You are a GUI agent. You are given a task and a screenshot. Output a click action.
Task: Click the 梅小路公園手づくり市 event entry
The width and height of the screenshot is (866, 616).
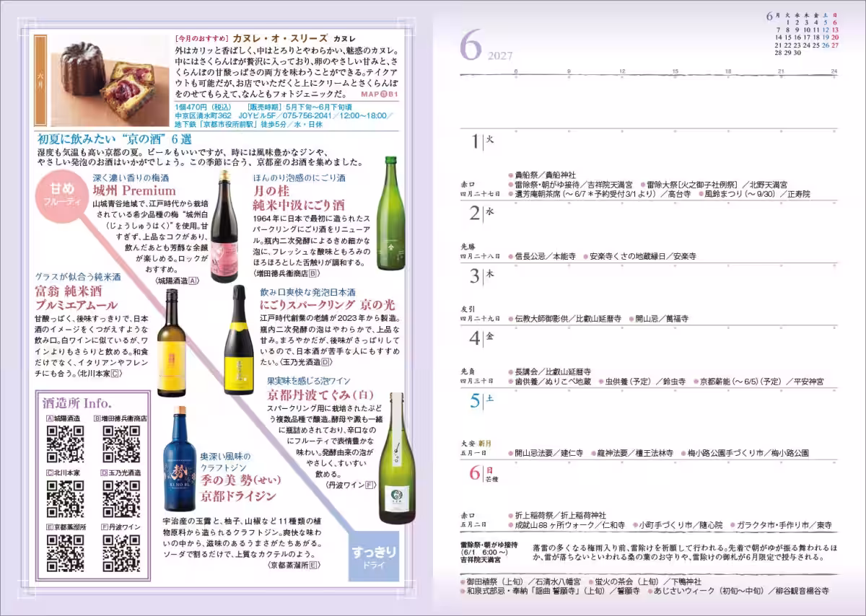coord(744,453)
